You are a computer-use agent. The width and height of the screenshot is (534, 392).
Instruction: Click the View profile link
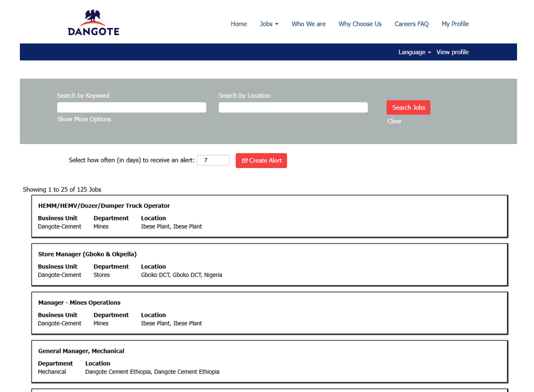coord(453,52)
